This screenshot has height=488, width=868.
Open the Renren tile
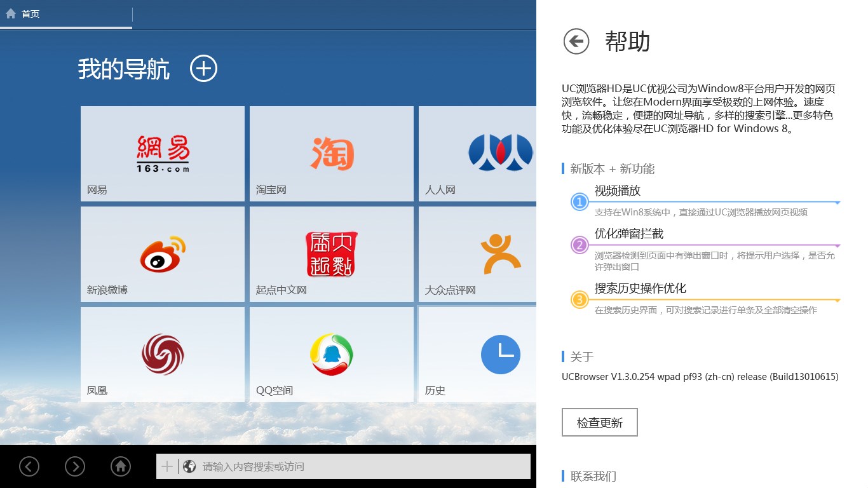click(x=478, y=154)
